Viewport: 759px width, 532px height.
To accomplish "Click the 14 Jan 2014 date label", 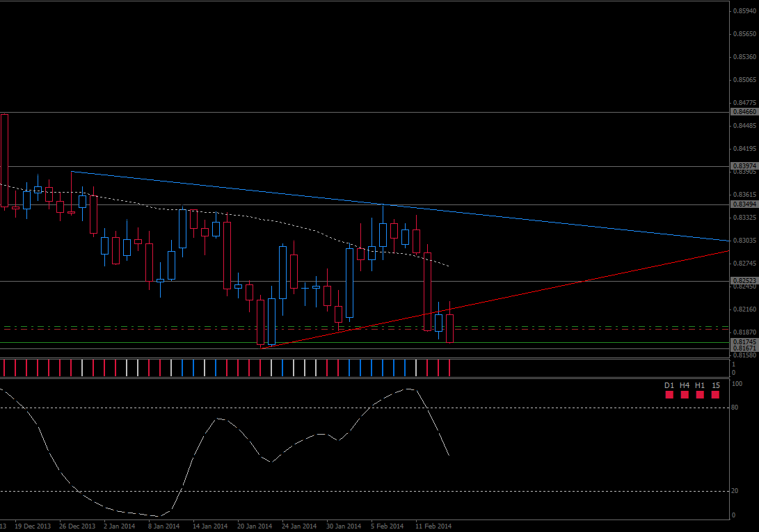I will [x=210, y=526].
